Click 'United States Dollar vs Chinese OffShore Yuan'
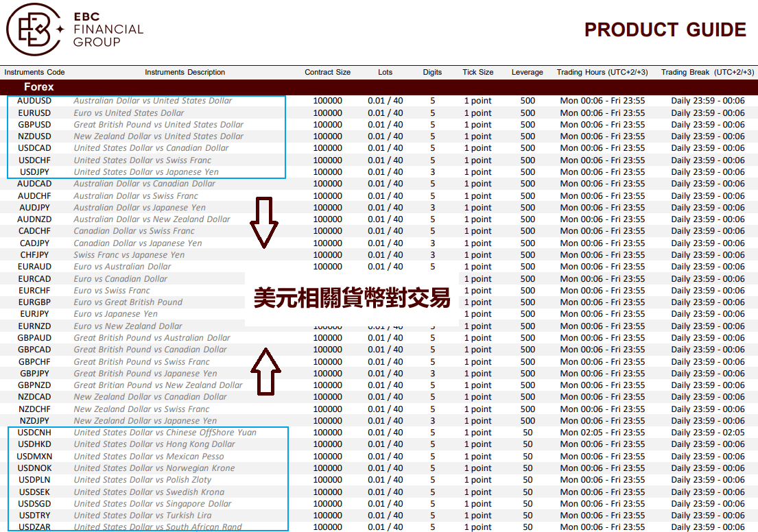 point(165,433)
